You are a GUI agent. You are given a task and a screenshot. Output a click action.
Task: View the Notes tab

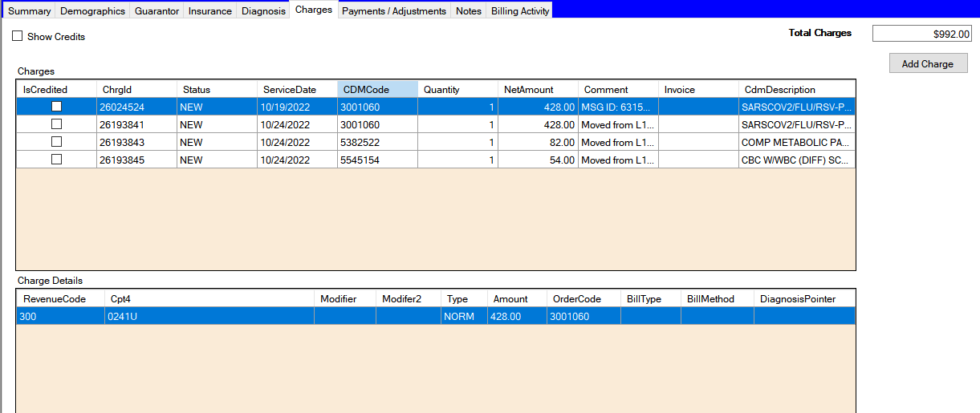(468, 11)
